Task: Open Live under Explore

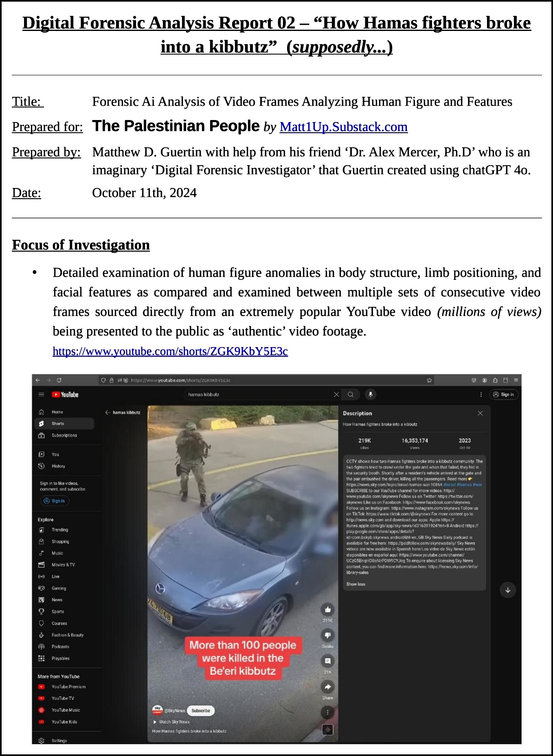Action: 64,577
